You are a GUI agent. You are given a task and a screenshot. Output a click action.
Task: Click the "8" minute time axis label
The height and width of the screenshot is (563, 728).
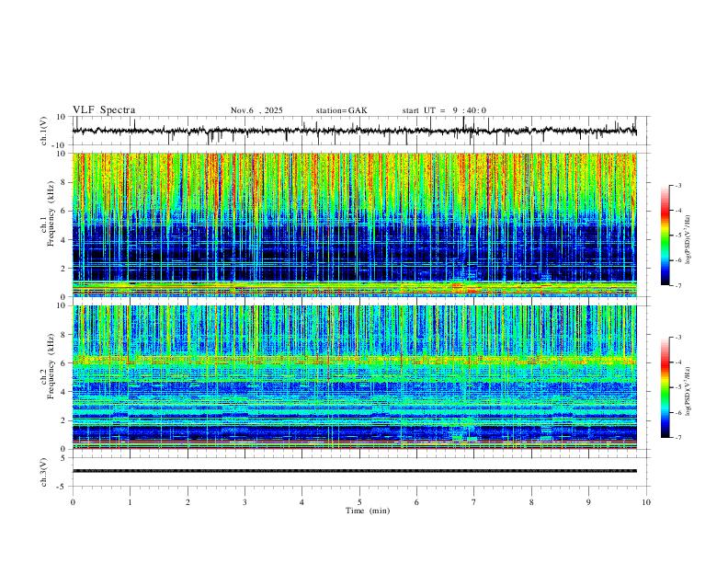point(531,502)
